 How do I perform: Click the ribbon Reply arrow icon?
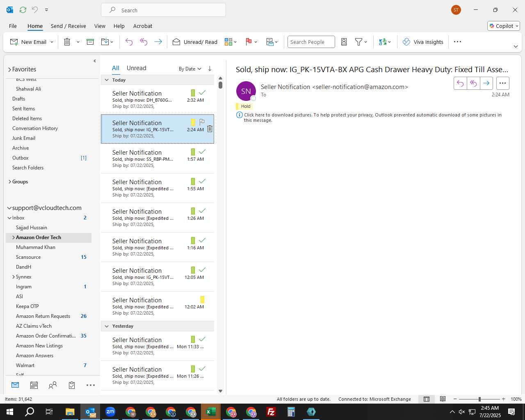point(129,42)
